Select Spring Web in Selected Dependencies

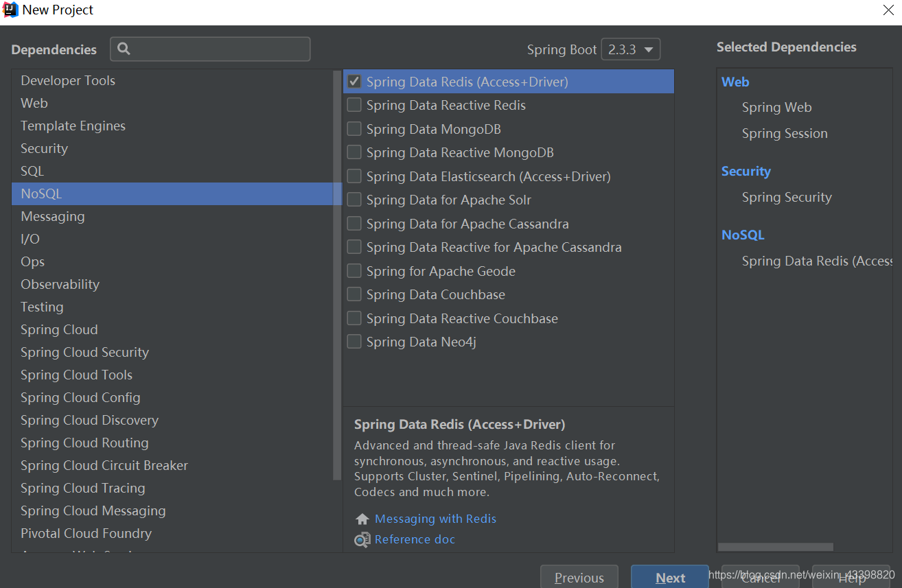pyautogui.click(x=776, y=107)
